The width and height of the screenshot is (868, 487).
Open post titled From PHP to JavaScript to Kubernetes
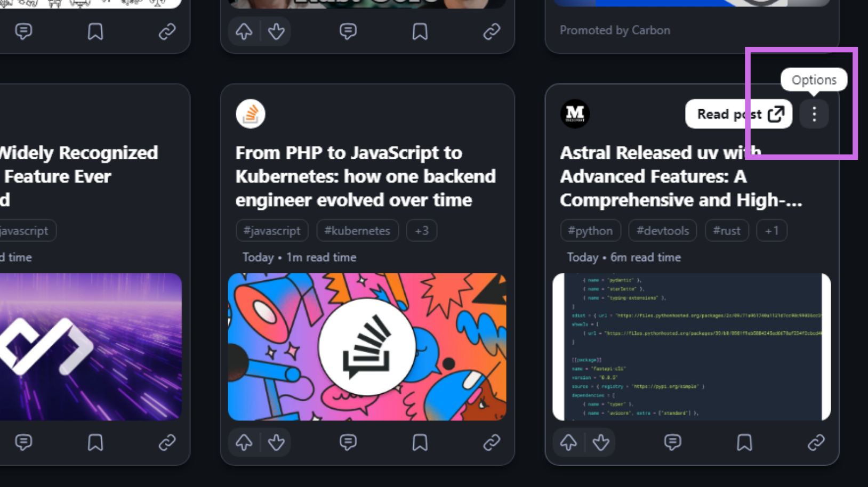366,176
